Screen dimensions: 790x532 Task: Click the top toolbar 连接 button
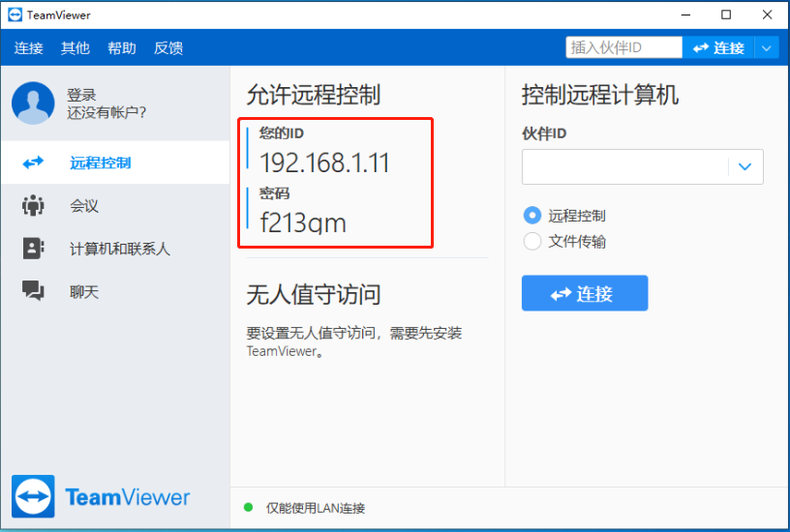coord(717,47)
